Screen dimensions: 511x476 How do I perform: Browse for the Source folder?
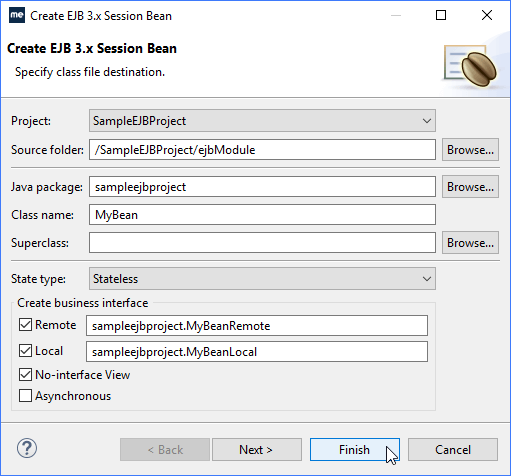[470, 150]
